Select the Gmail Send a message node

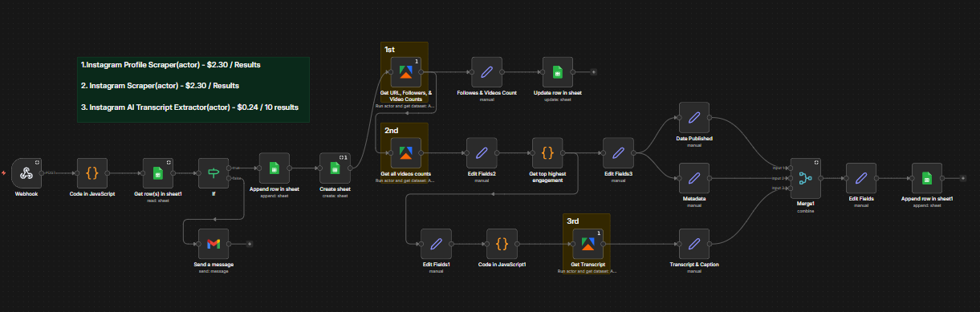point(213,243)
